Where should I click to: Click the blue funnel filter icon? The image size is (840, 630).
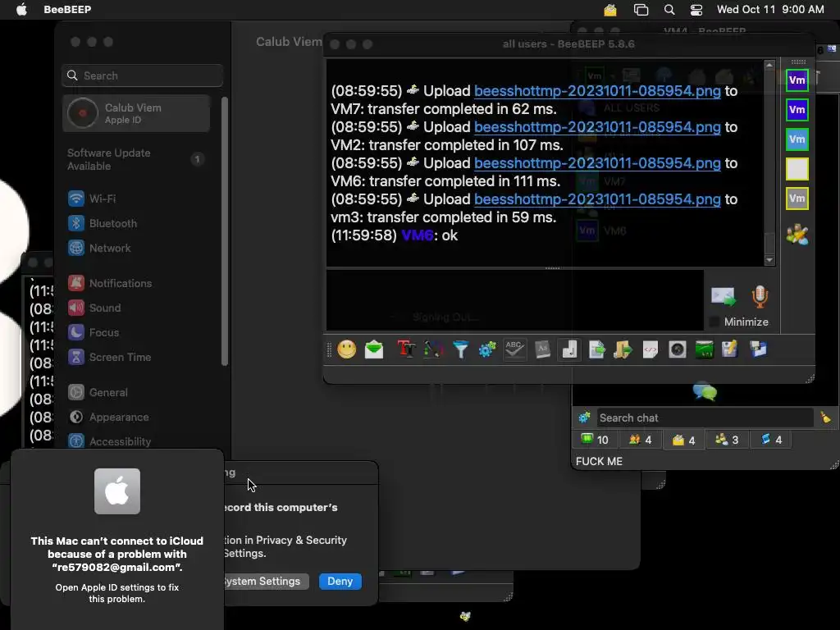point(460,349)
